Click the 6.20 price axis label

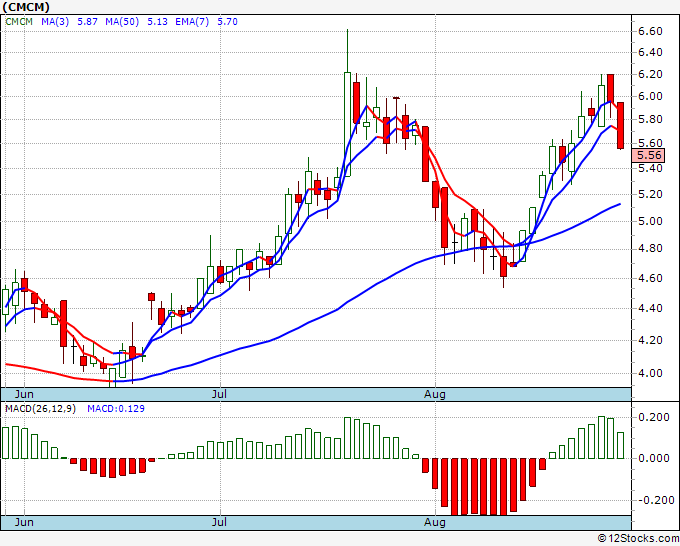click(650, 75)
